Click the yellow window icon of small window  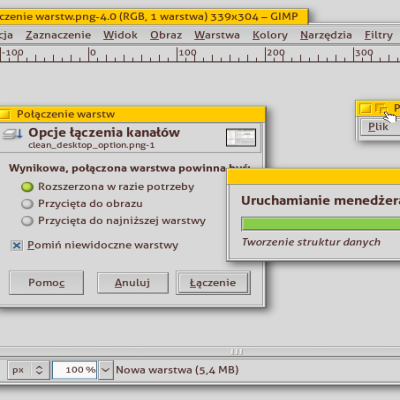point(366,109)
